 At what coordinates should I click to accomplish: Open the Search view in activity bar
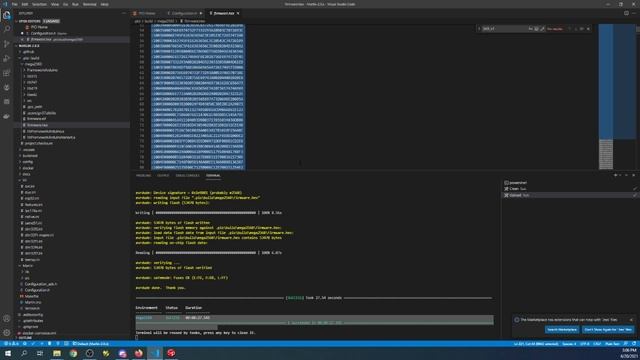pos(7,29)
